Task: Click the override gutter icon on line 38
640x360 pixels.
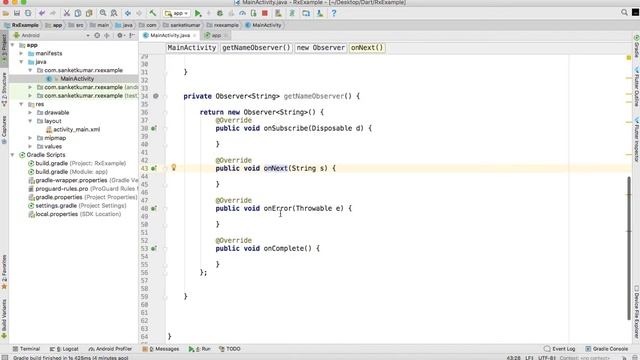Action: 154,128
